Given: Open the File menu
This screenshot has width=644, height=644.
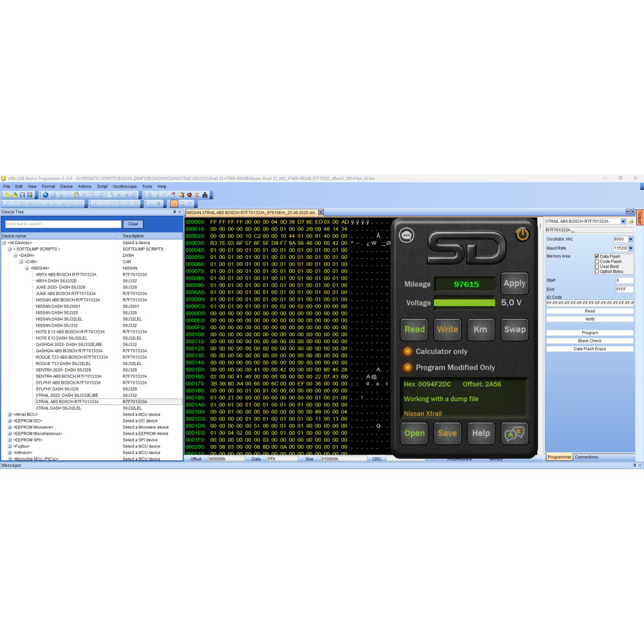Looking at the screenshot, I should point(6,187).
